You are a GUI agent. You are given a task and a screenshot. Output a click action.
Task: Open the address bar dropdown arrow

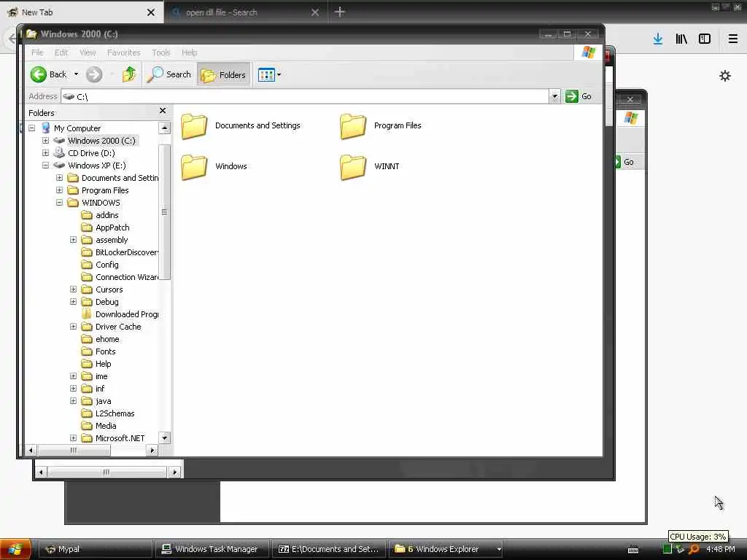pyautogui.click(x=554, y=96)
